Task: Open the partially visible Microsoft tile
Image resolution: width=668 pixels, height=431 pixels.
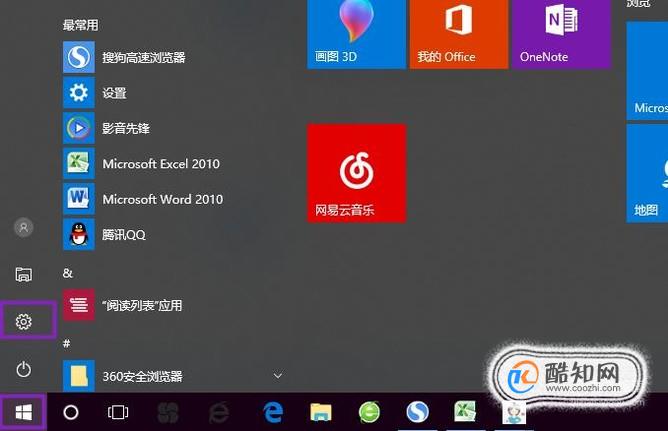Action: click(647, 71)
